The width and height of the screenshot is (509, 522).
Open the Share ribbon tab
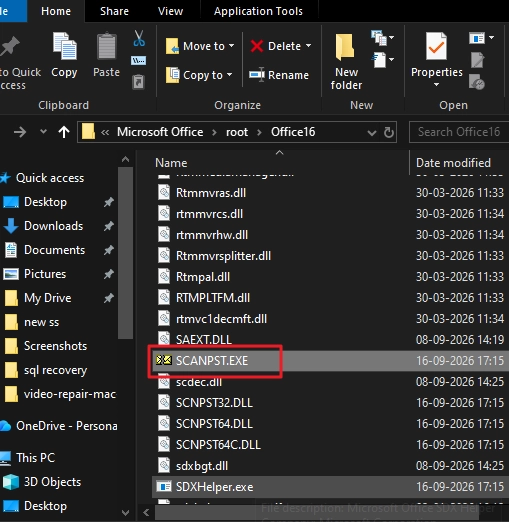[114, 11]
